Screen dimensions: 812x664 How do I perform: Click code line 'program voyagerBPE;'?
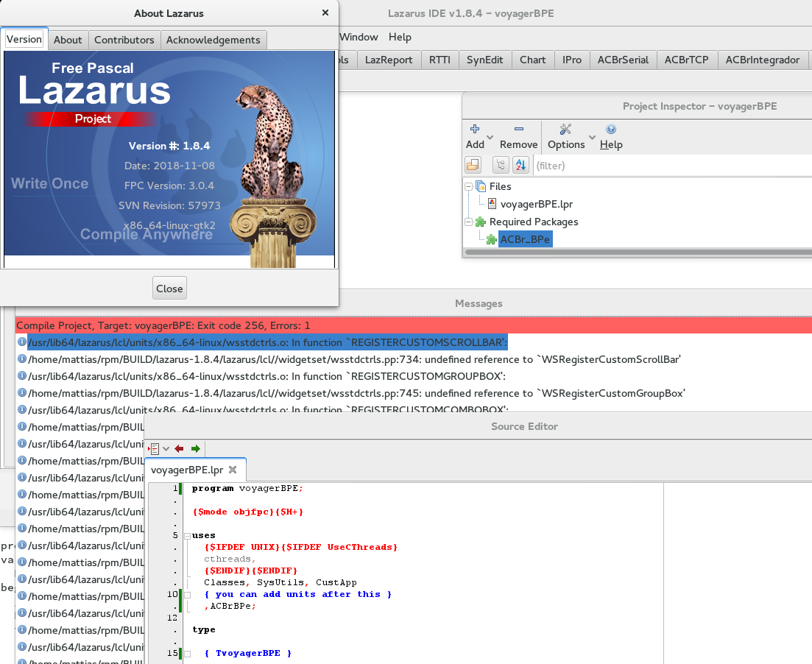click(x=247, y=488)
